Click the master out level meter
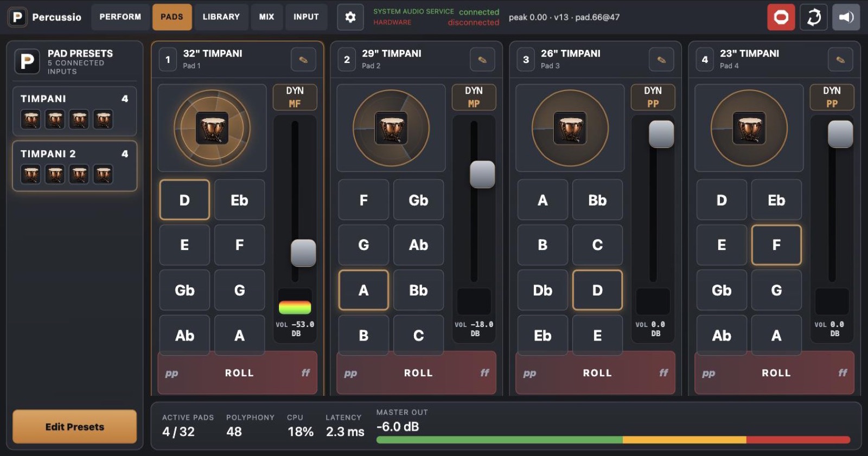The image size is (868, 456). [613, 440]
